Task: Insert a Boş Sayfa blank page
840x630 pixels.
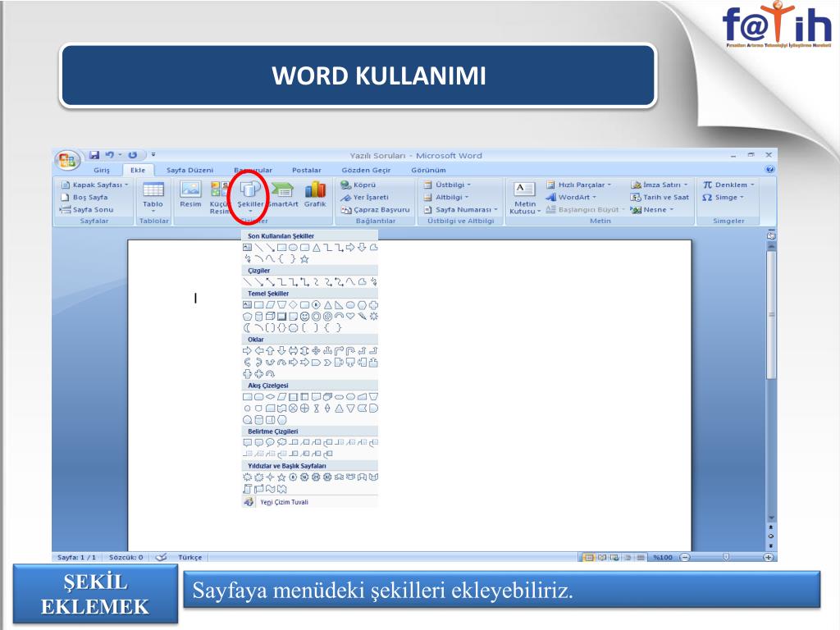Action: tap(84, 197)
